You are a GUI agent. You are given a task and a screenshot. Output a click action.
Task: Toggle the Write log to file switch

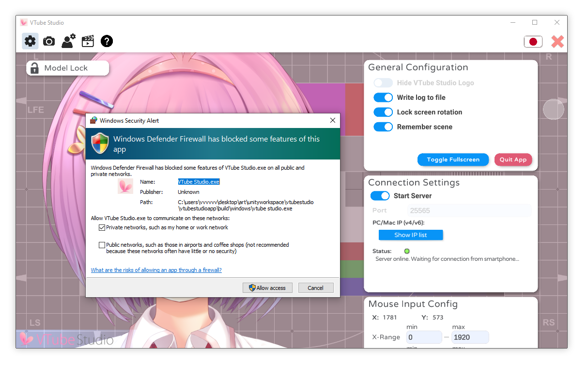[383, 97]
